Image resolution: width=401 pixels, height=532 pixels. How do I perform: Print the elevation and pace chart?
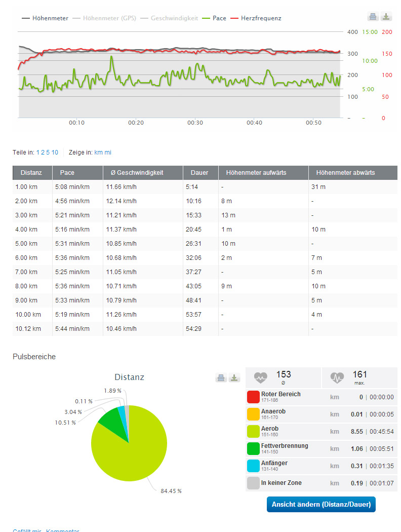coord(373,17)
